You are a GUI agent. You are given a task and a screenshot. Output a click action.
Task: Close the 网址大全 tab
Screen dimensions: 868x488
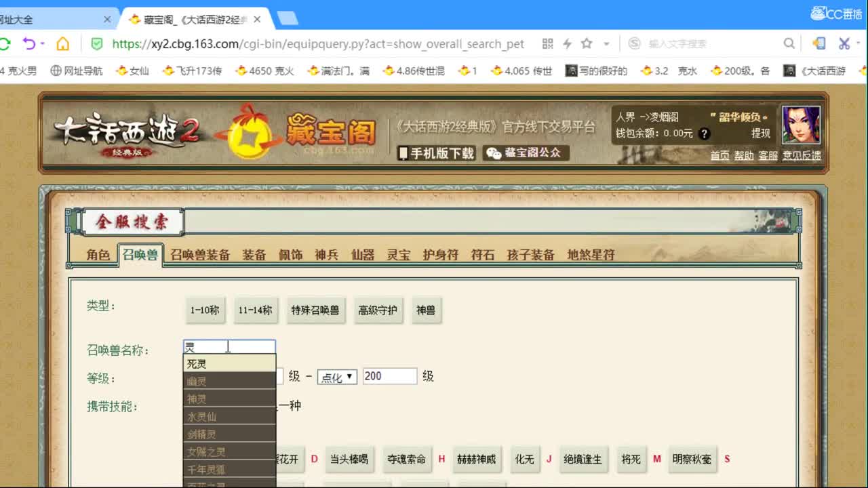(107, 20)
